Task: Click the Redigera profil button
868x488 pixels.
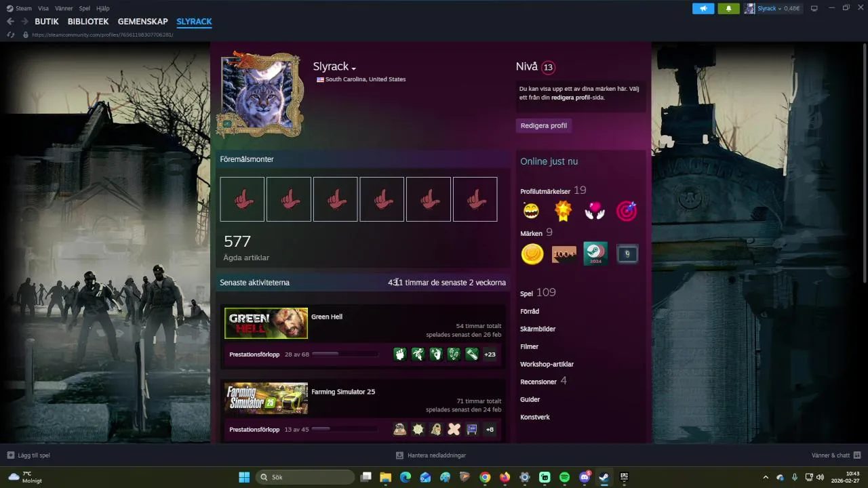Action: tap(544, 125)
